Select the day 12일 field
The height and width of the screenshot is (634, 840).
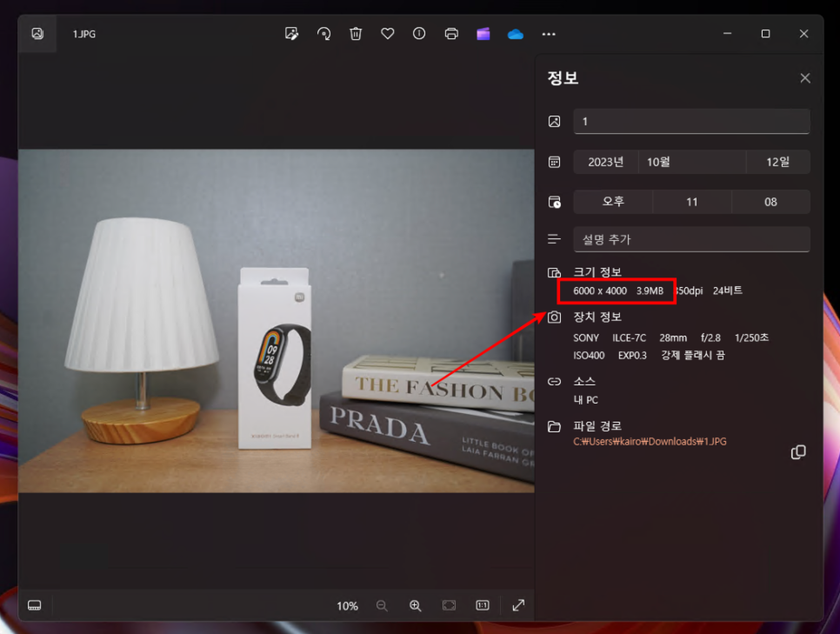[778, 162]
